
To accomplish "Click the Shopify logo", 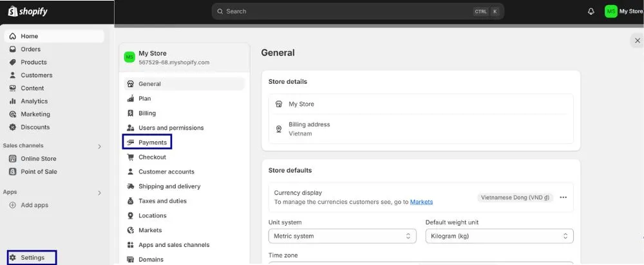I will tap(28, 11).
